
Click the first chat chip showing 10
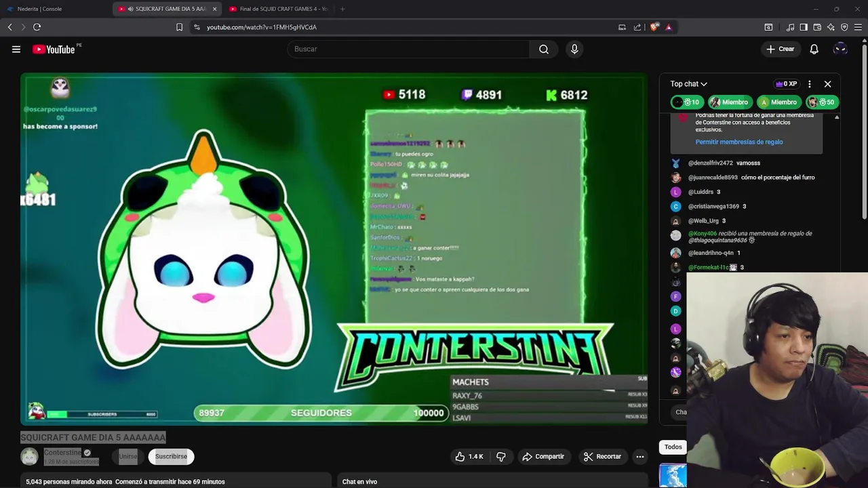(686, 102)
